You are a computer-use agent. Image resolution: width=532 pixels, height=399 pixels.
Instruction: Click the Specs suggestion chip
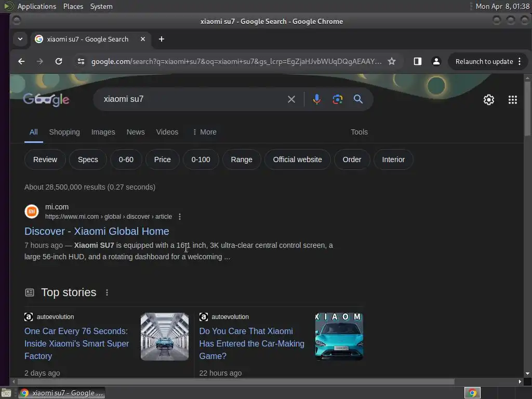[x=88, y=159]
